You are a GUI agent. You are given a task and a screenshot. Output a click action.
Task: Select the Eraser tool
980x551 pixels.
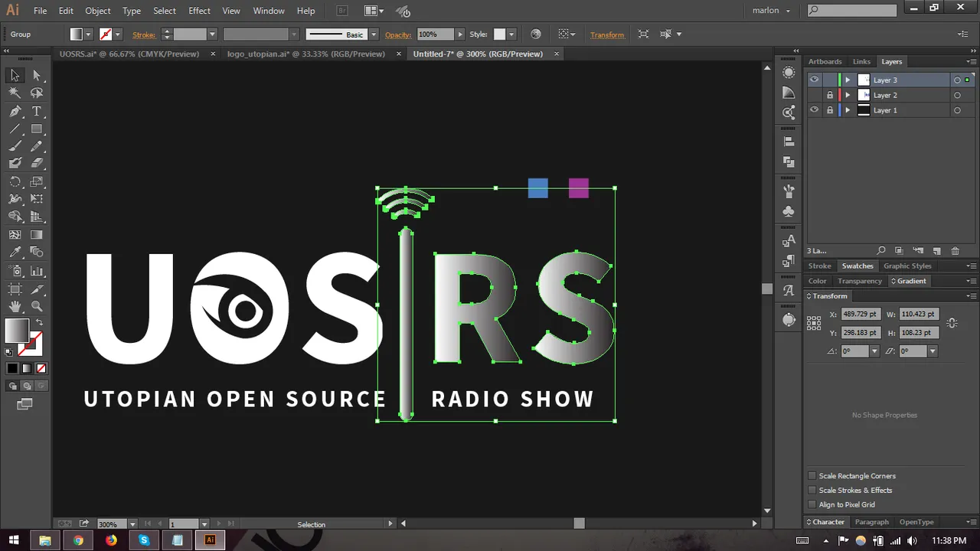pyautogui.click(x=37, y=163)
